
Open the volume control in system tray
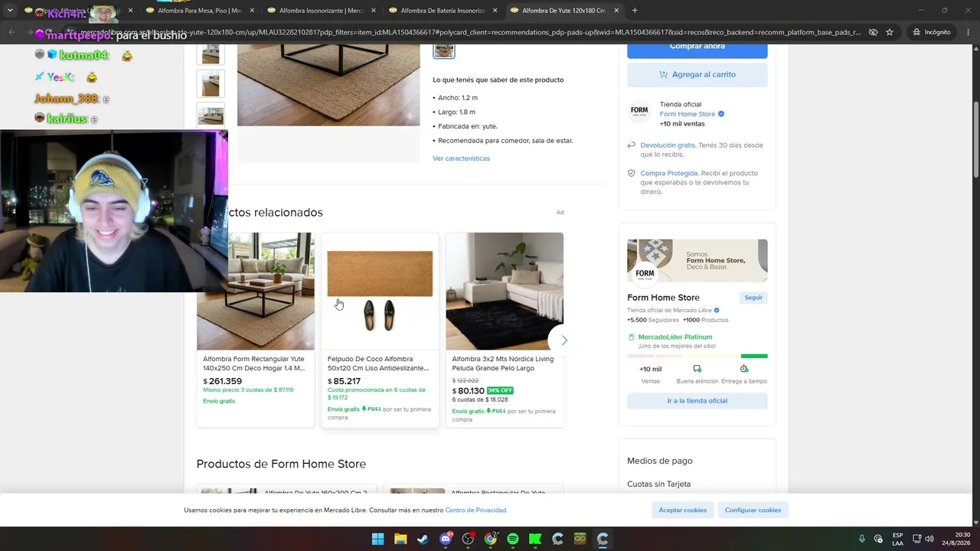(929, 539)
